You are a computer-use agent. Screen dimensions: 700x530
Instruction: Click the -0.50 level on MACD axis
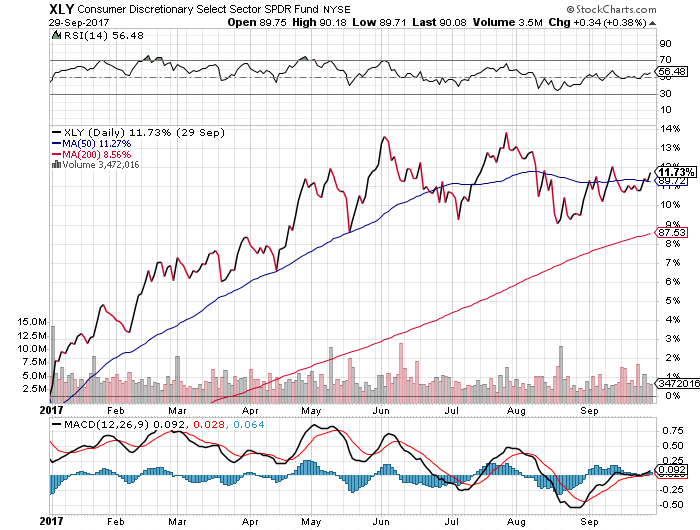(671, 505)
